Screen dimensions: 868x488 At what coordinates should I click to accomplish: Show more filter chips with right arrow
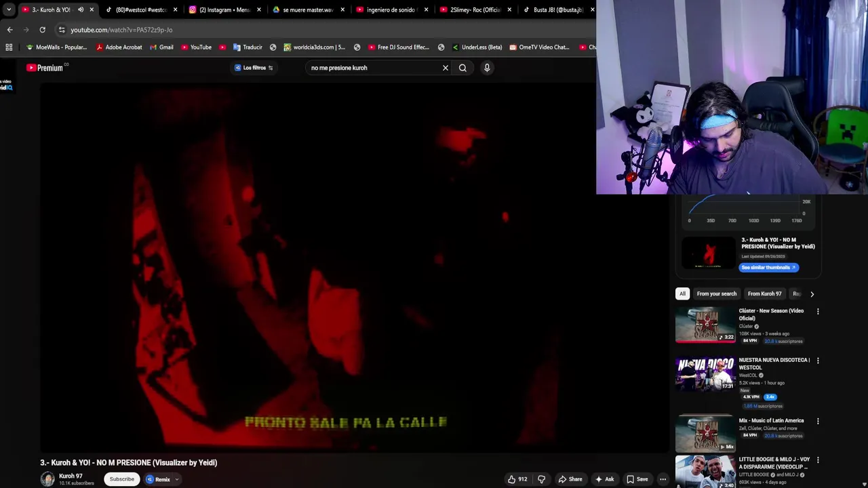tap(812, 294)
